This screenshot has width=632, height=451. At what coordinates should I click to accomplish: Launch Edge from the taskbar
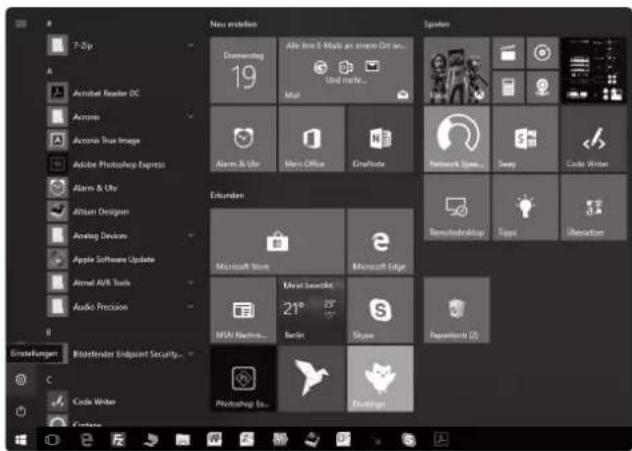point(86,439)
